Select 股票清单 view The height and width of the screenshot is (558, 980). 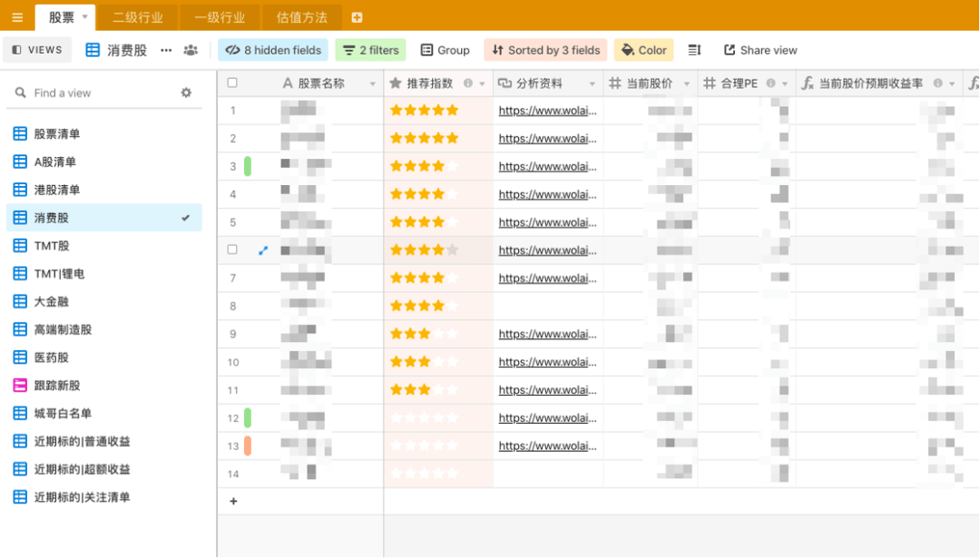(104, 133)
